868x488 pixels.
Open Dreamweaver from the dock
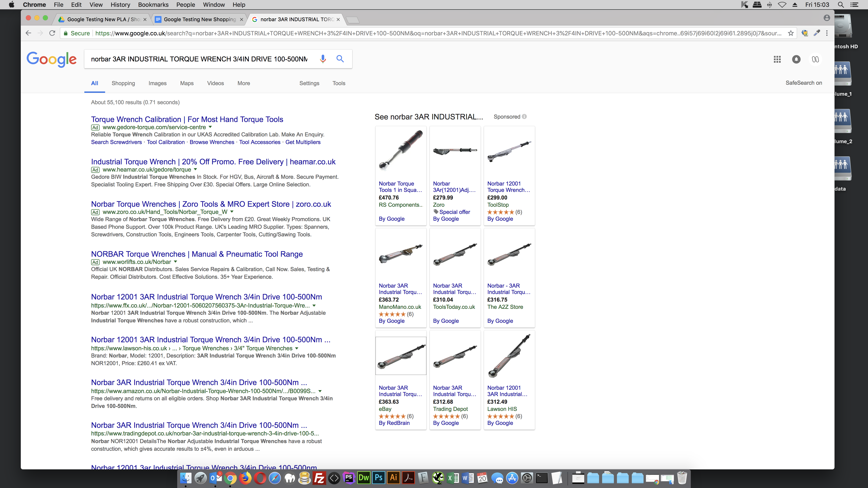click(364, 478)
